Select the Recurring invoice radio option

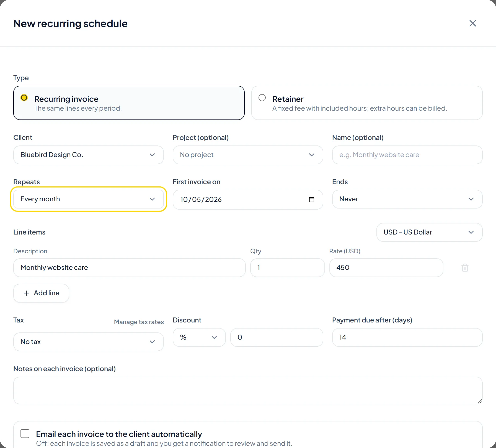point(24,98)
